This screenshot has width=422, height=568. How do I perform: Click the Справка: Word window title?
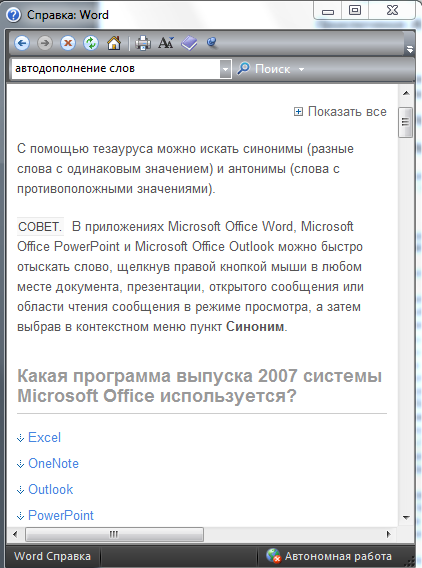point(68,15)
